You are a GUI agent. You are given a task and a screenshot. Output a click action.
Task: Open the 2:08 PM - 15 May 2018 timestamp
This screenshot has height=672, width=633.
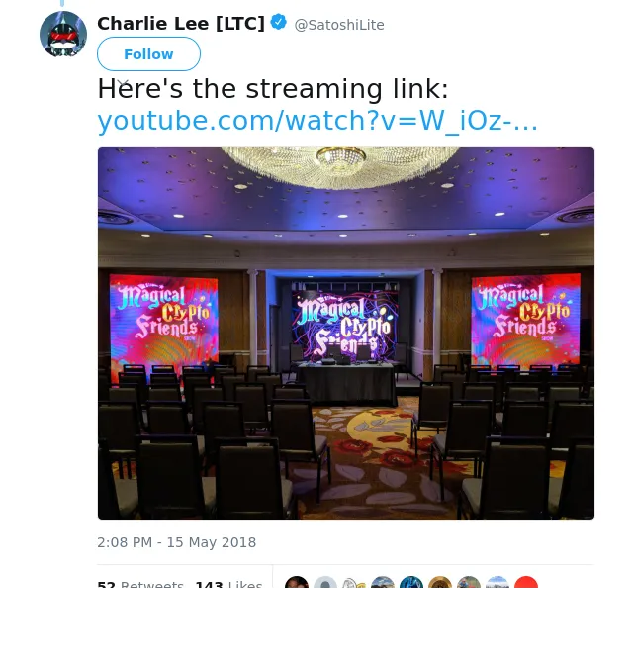click(176, 542)
